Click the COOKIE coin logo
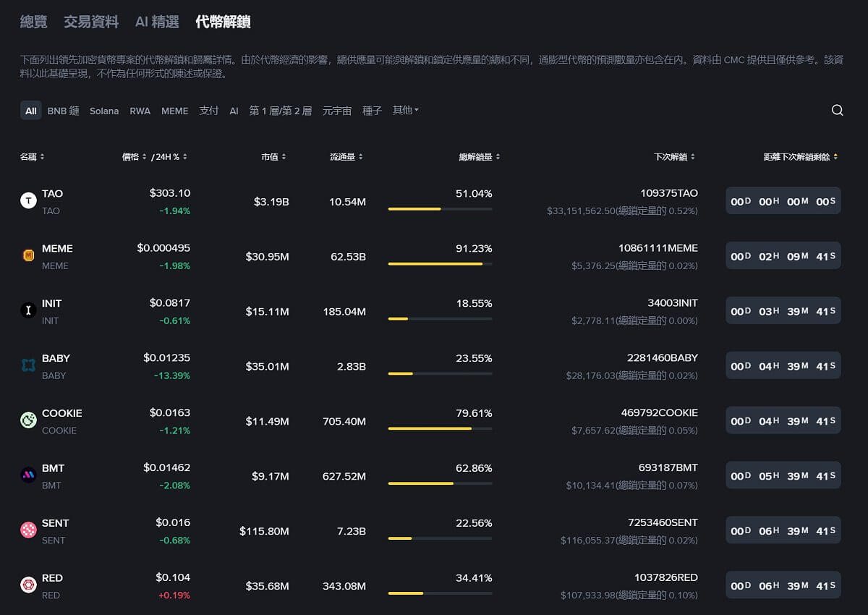This screenshot has height=615, width=868. [28, 421]
